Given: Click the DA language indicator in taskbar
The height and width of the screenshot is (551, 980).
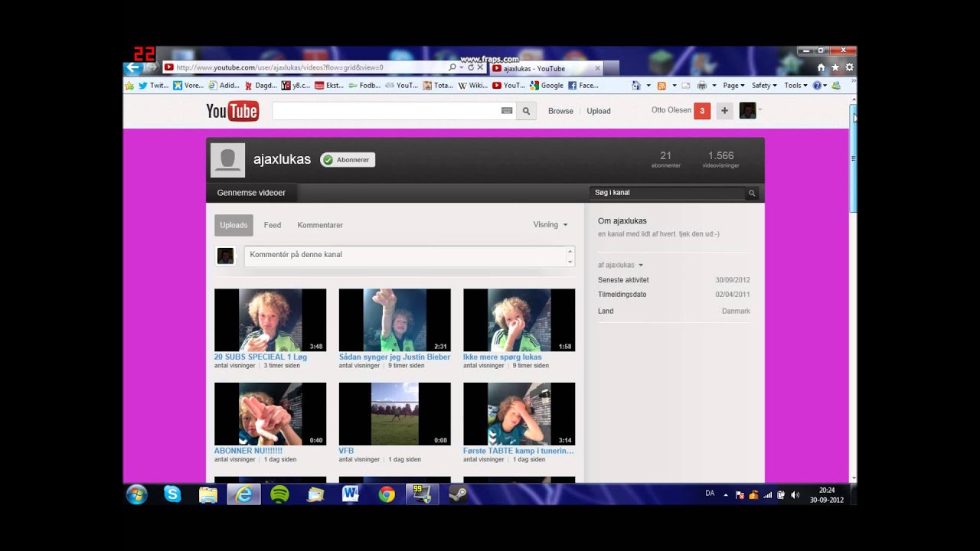Looking at the screenshot, I should [x=710, y=494].
